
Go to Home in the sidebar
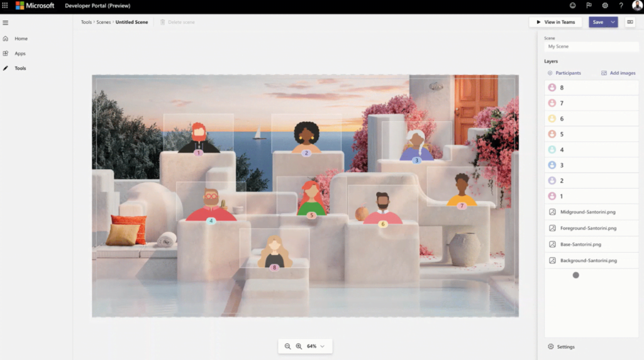click(21, 38)
